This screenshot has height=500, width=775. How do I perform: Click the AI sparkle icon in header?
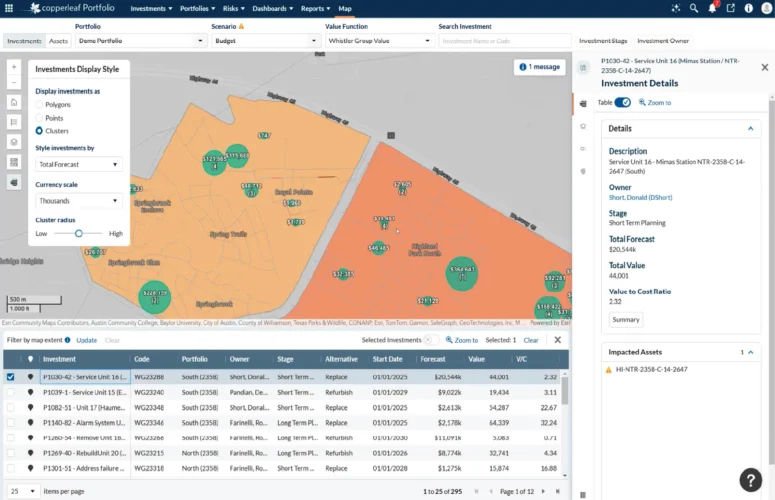coord(677,8)
